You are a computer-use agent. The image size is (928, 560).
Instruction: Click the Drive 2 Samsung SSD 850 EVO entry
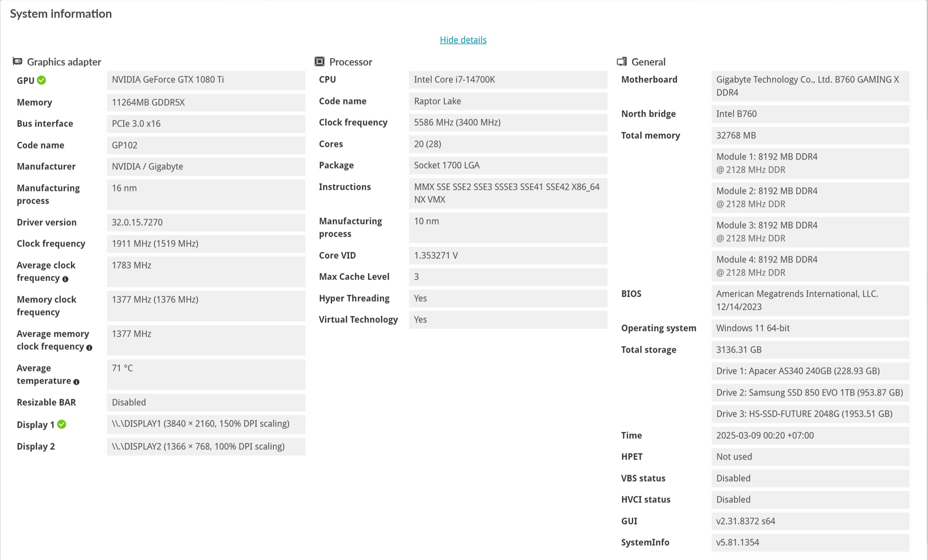[810, 393]
